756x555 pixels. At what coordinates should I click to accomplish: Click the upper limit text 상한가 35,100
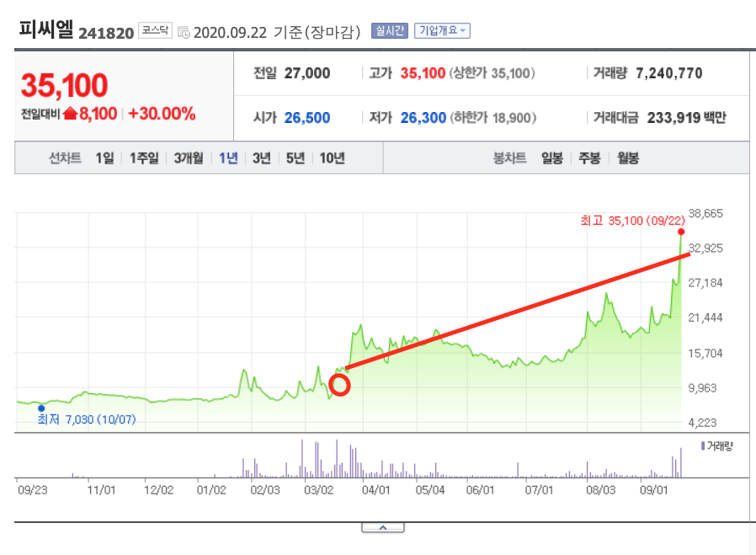(492, 73)
